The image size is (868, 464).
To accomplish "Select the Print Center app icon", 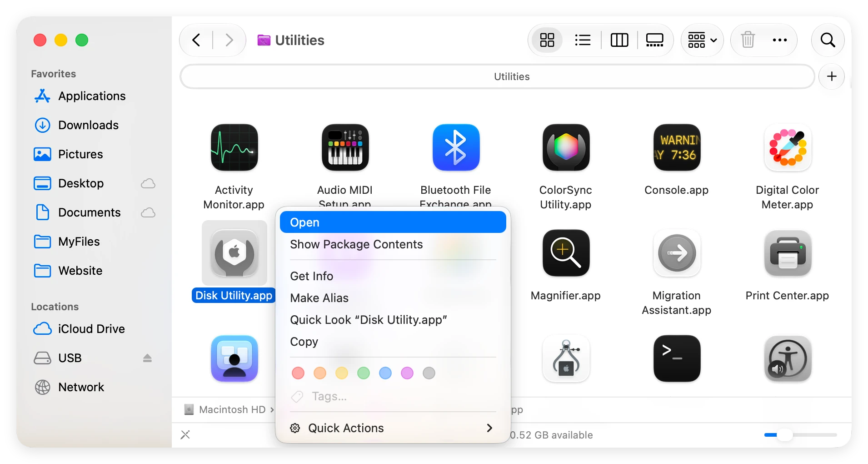I will (x=788, y=253).
